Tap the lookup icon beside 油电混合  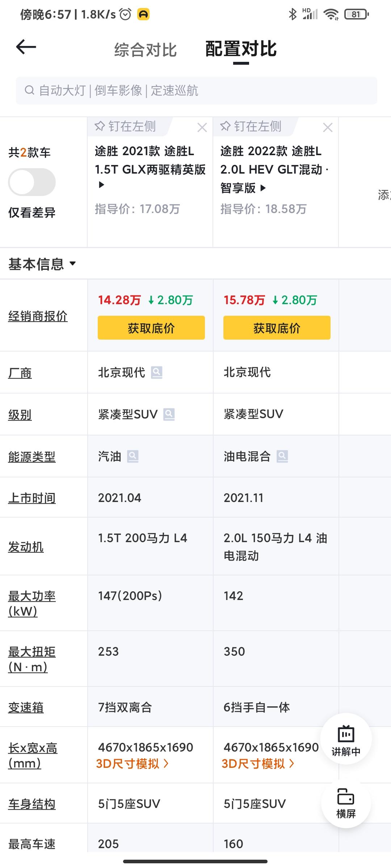point(282,456)
